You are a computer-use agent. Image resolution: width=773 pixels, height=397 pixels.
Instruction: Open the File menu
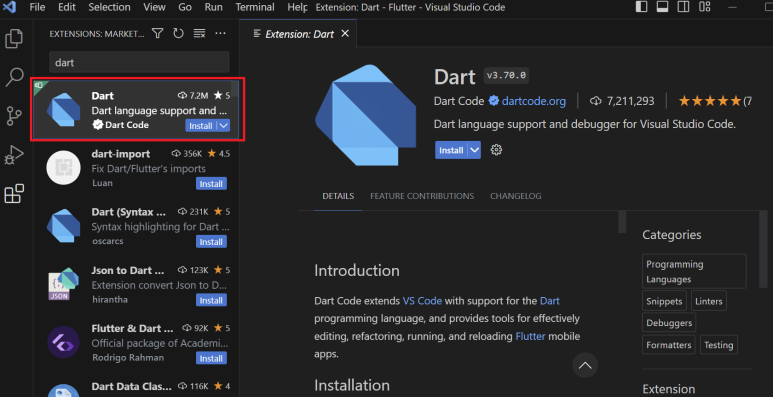click(x=37, y=7)
